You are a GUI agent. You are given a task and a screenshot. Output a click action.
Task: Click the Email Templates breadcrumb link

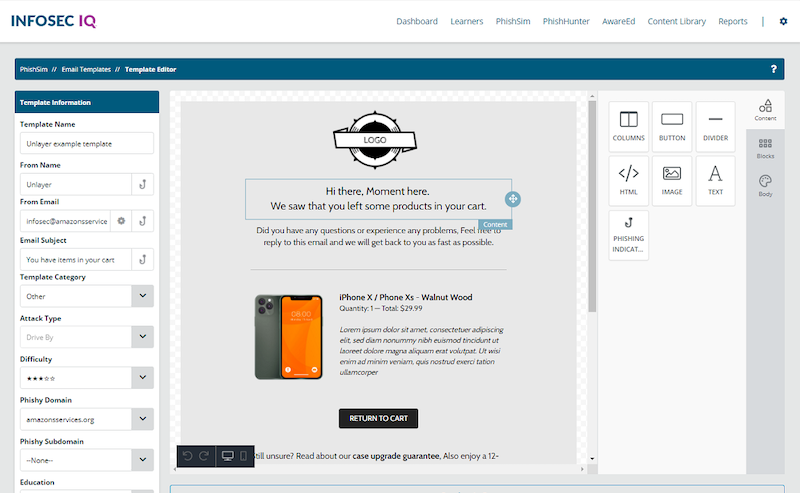coord(86,69)
